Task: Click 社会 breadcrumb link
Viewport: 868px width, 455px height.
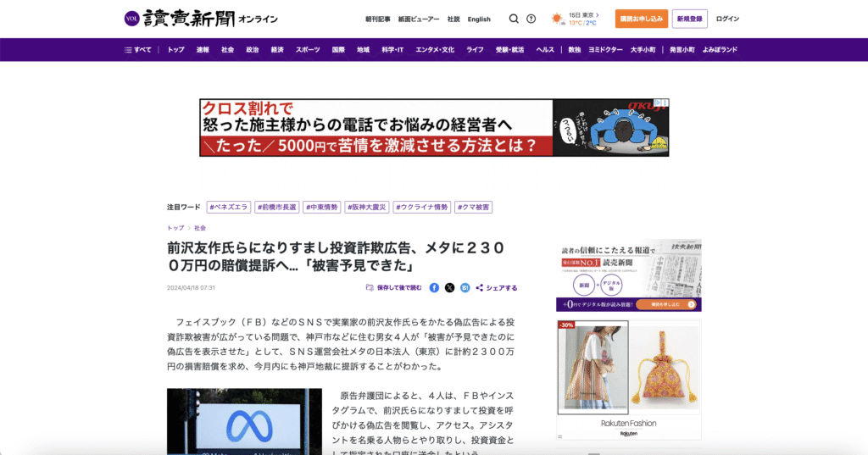Action: (200, 228)
